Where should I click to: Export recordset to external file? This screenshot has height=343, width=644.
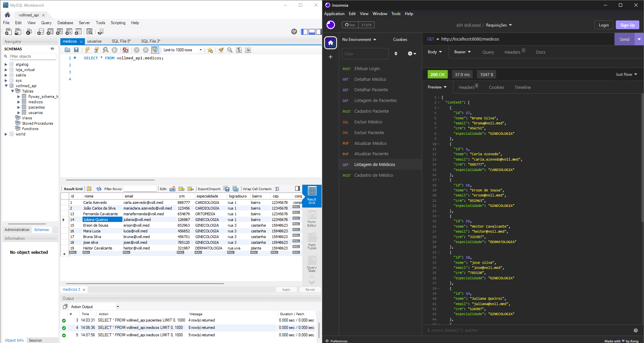[226, 189]
